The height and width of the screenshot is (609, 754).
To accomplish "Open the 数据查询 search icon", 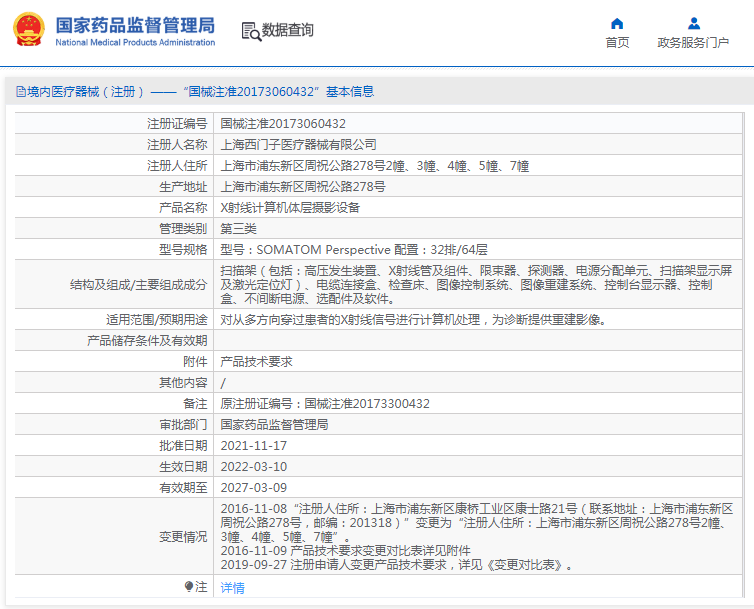I will 251,31.
